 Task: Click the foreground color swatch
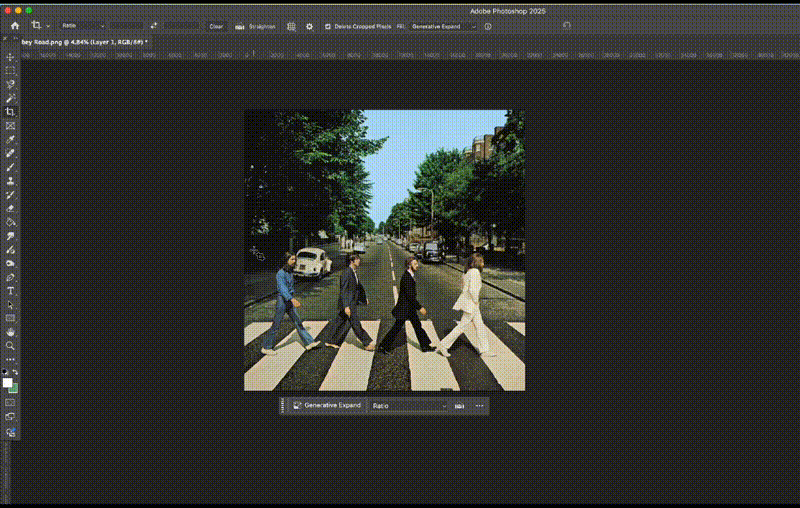pyautogui.click(x=8, y=382)
